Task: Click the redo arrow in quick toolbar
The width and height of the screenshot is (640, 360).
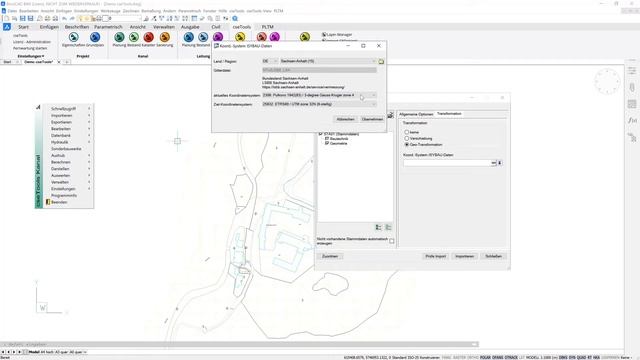Action: pyautogui.click(x=72, y=19)
